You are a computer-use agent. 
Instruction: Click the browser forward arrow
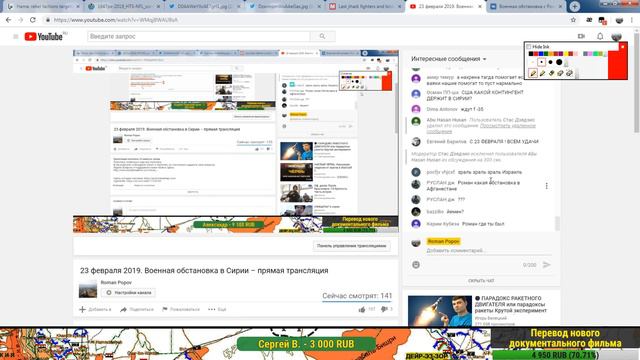[x=20, y=20]
